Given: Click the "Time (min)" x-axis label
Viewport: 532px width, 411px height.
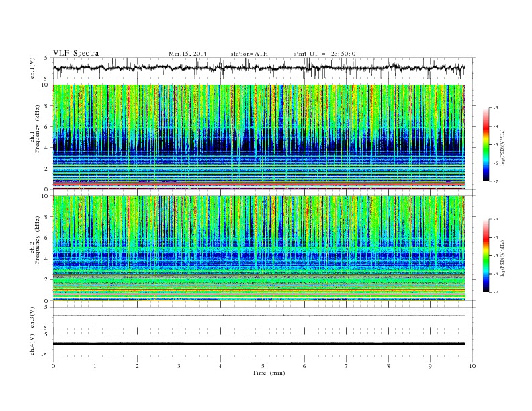Looking at the screenshot, I should [x=269, y=373].
